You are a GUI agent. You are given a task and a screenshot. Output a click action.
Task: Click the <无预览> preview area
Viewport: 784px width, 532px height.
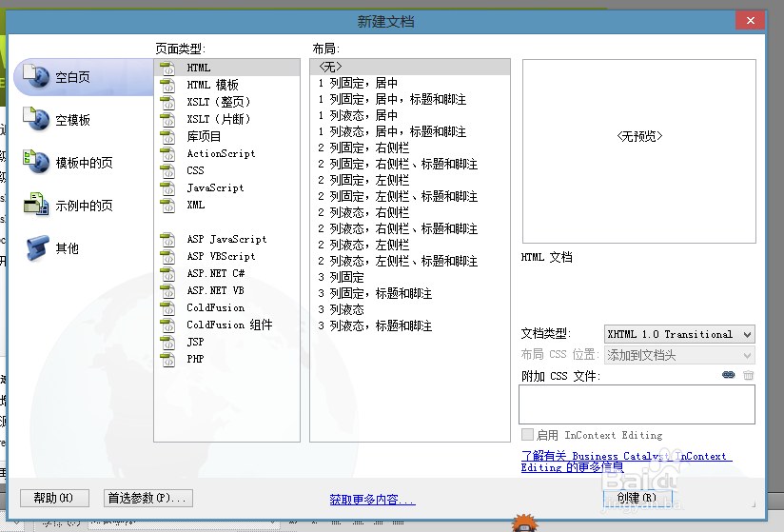click(x=639, y=151)
